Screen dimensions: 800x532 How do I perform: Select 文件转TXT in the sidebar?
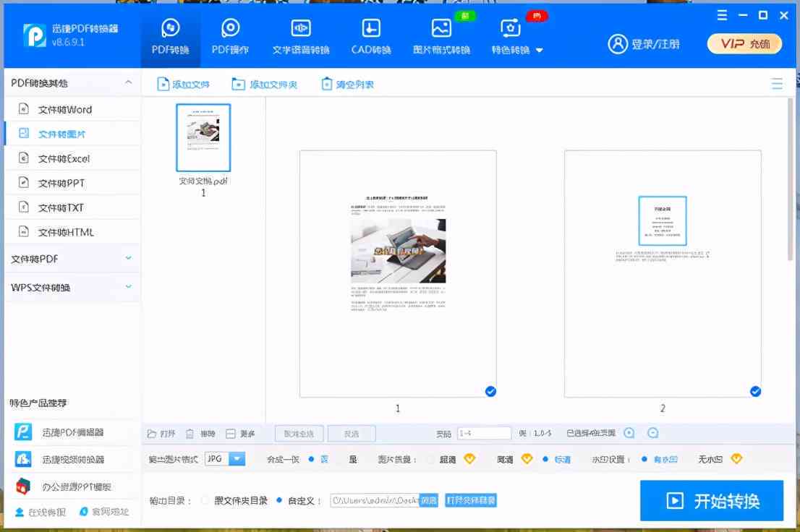[x=72, y=207]
